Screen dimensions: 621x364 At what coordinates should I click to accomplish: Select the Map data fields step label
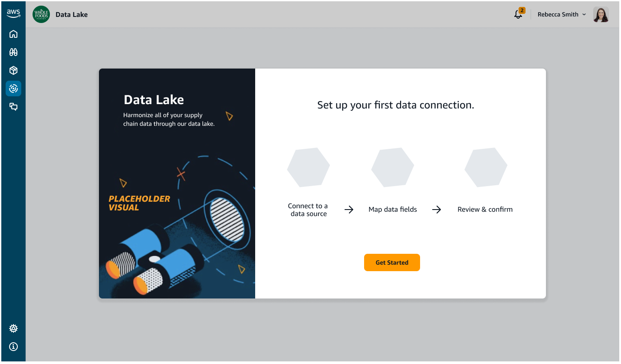tap(393, 210)
